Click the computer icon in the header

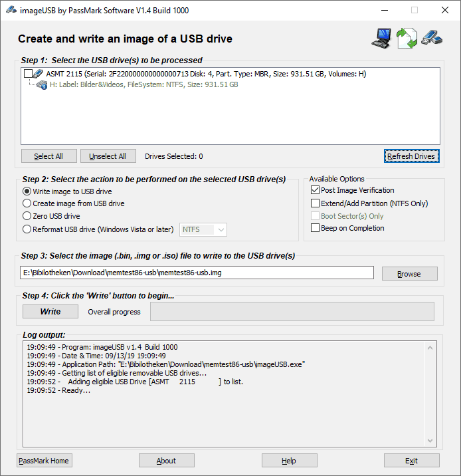[381, 39]
